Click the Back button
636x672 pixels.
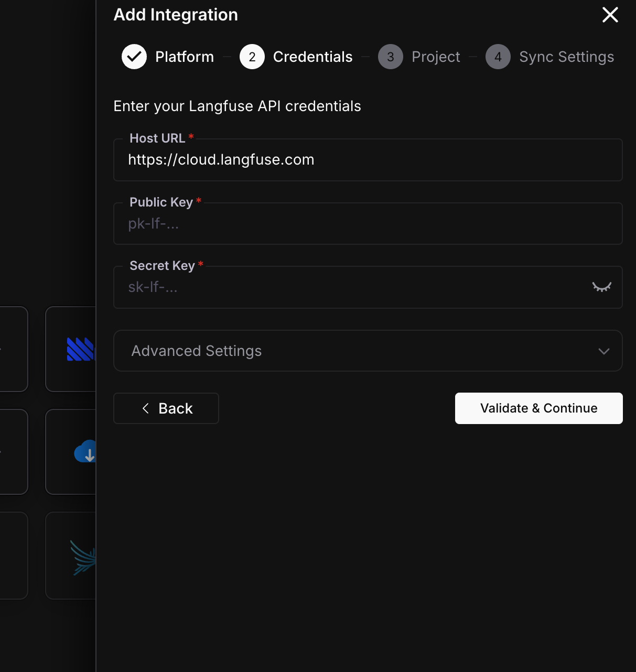pyautogui.click(x=166, y=408)
